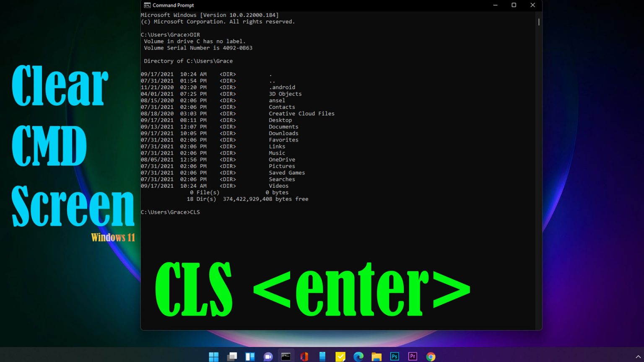Click the Command Prompt vertical scrollbar thumb
Screen dimensions: 644x362
tap(539, 22)
